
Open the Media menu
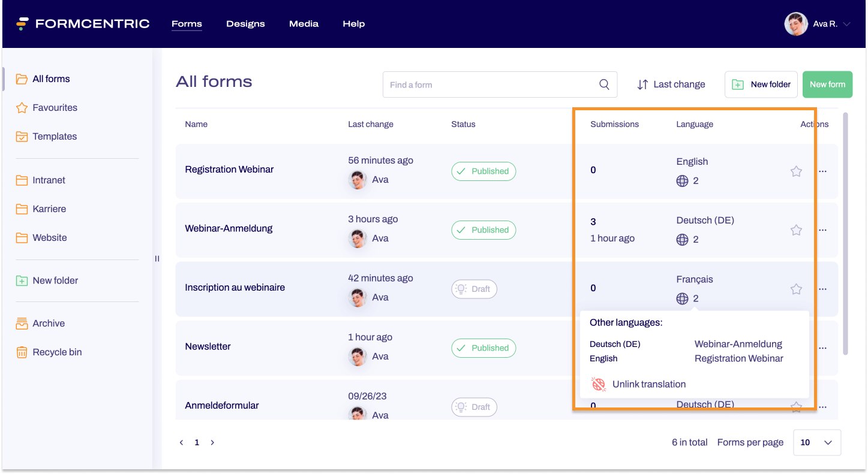[x=304, y=24]
